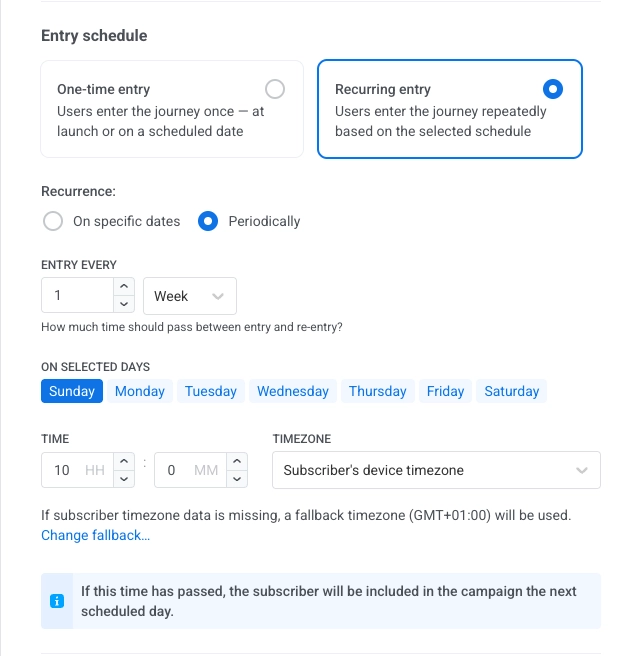This screenshot has width=627, height=656.
Task: Add Saturday to selected days
Action: [511, 391]
